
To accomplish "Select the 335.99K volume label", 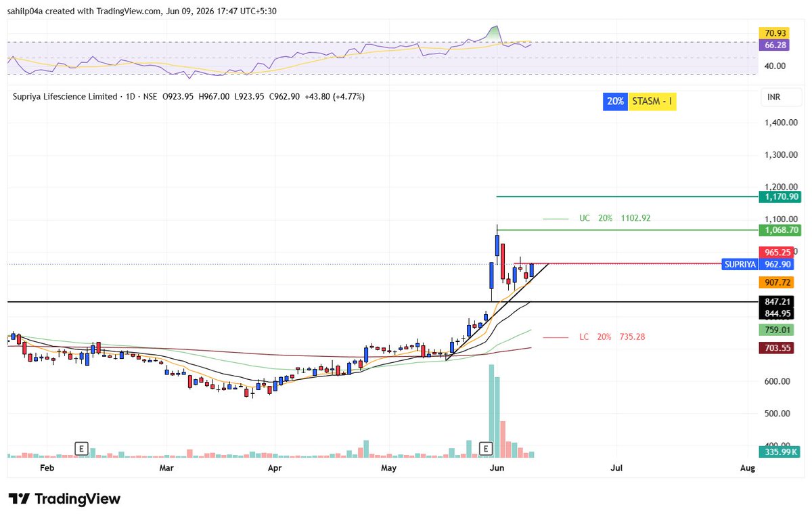I will pos(779,452).
